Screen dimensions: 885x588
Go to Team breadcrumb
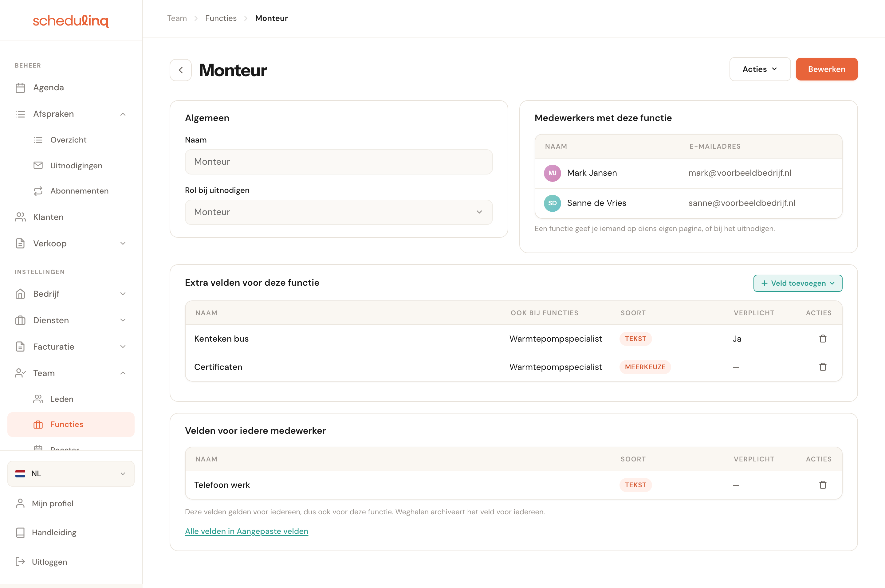click(x=177, y=18)
